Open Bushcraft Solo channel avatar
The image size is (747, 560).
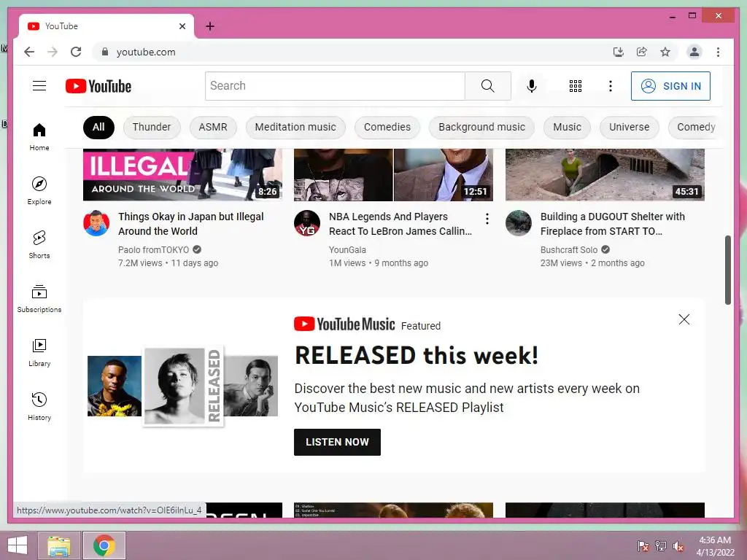pyautogui.click(x=519, y=223)
